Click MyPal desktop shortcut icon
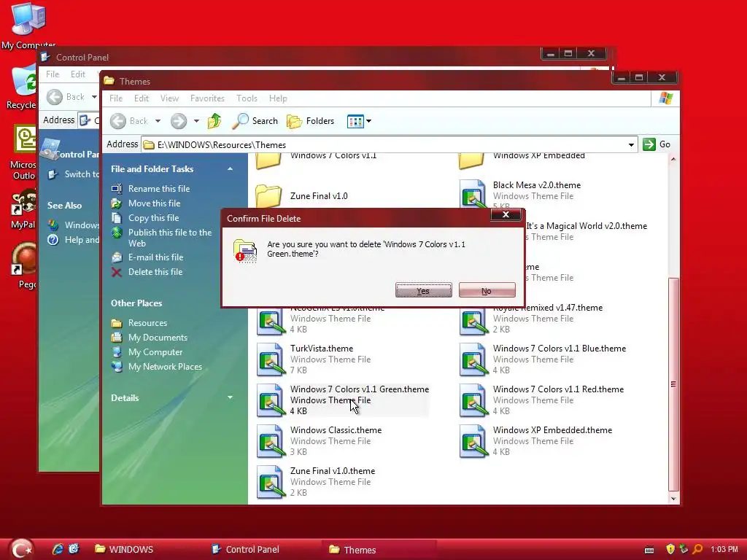 pyautogui.click(x=24, y=203)
